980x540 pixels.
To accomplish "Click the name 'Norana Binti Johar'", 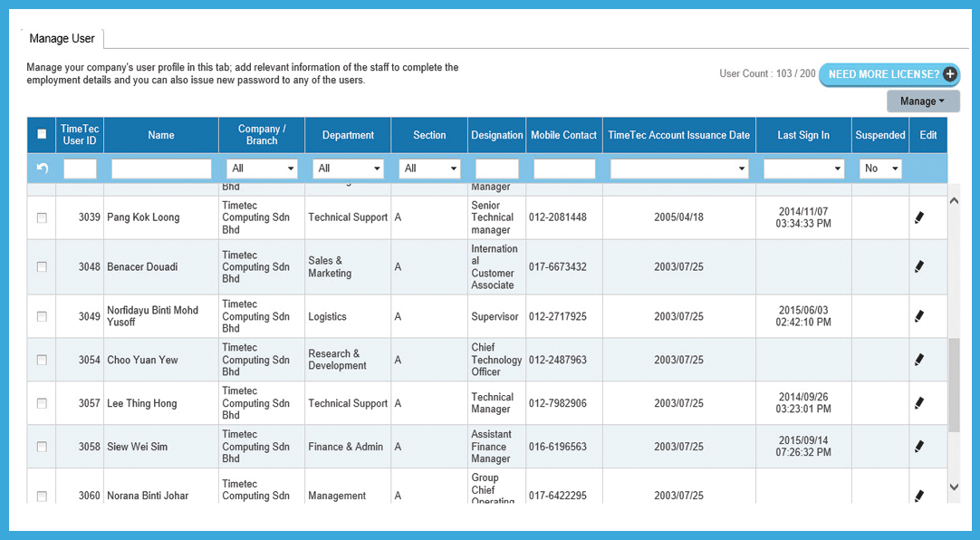I will [148, 496].
